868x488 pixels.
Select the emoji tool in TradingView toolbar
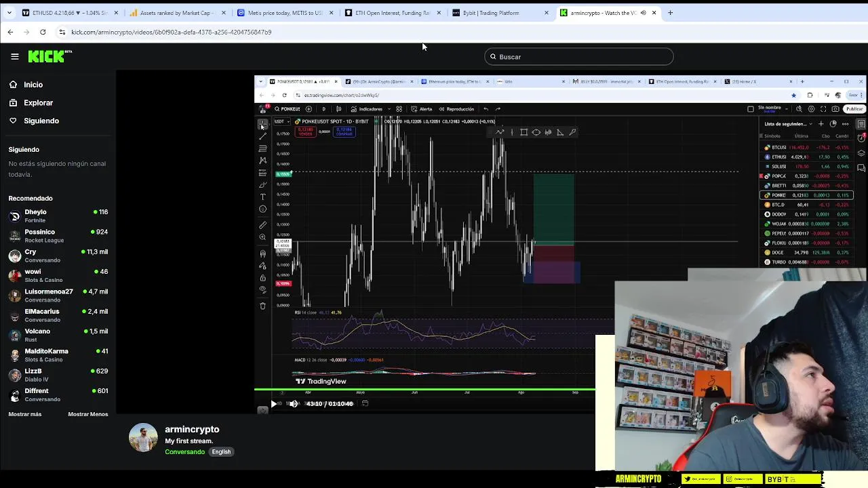pos(263,209)
